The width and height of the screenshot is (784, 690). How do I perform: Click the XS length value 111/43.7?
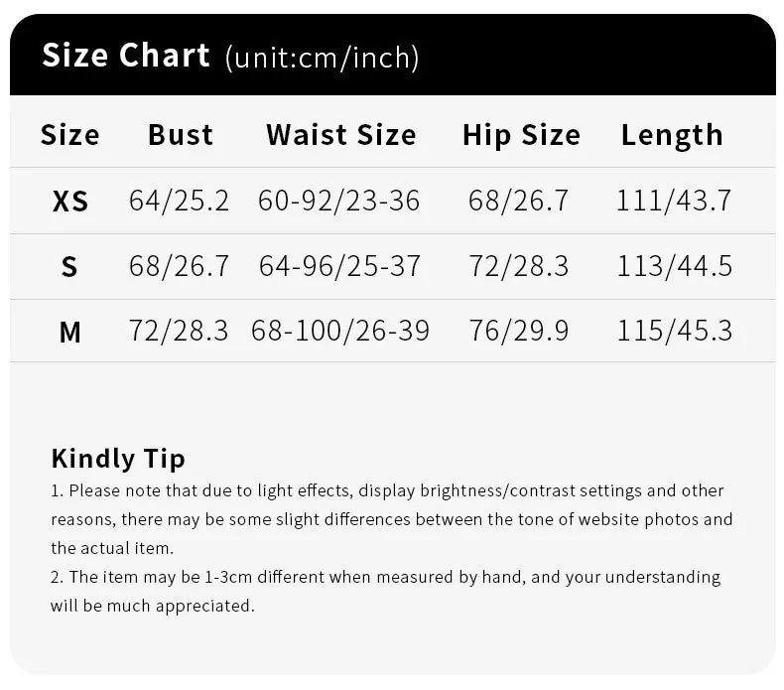[x=674, y=201]
